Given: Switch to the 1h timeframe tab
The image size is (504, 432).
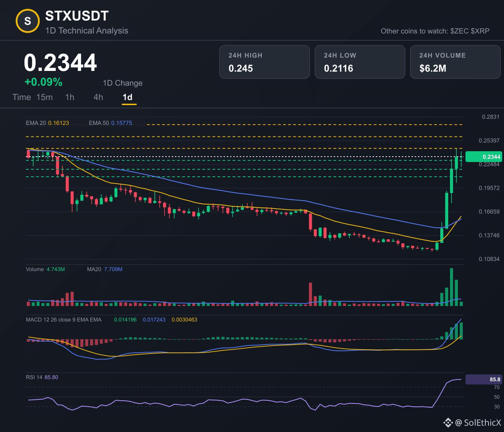Looking at the screenshot, I should (70, 97).
